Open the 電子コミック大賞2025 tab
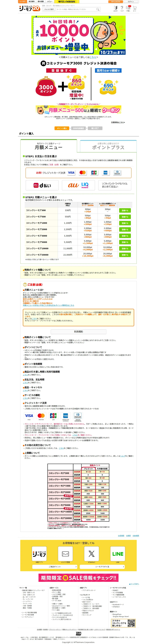 click(x=67, y=1)
